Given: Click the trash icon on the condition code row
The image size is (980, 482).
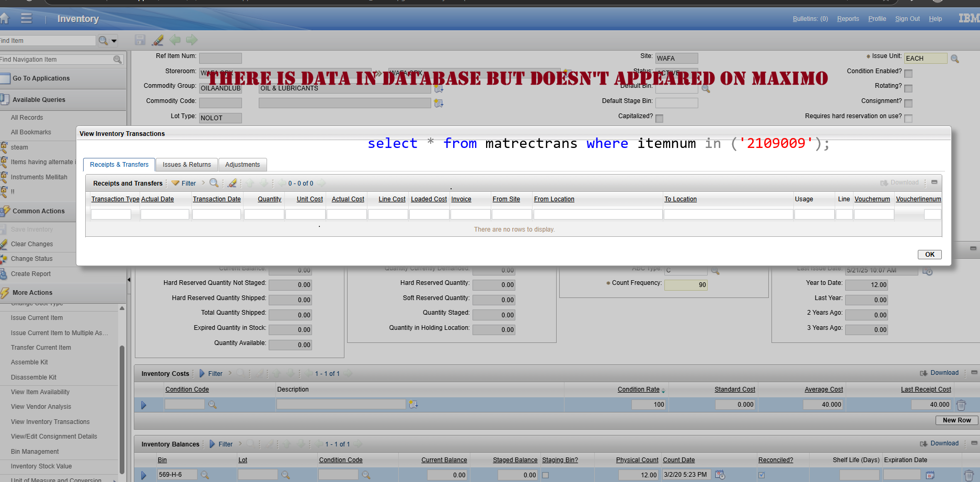Looking at the screenshot, I should click(962, 405).
